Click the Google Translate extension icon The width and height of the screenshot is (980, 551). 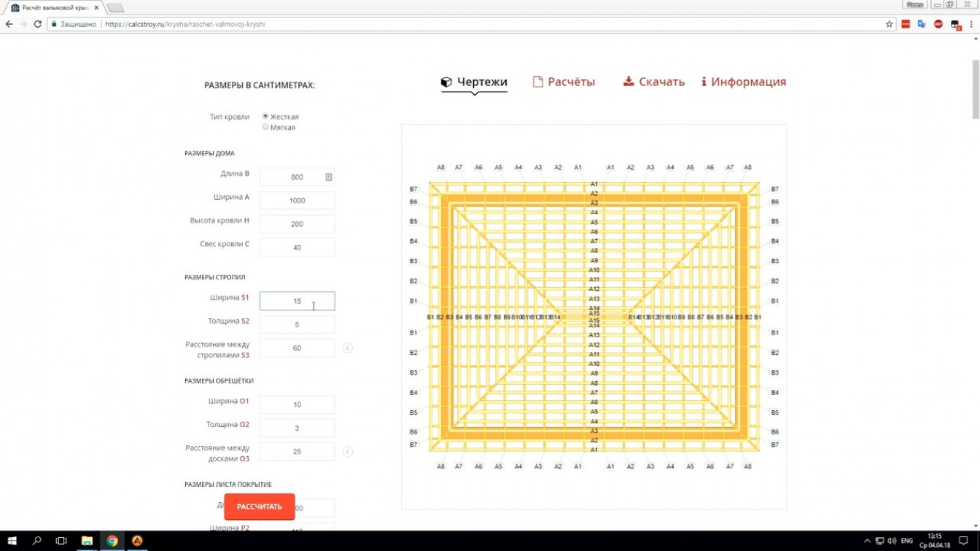[x=922, y=24]
